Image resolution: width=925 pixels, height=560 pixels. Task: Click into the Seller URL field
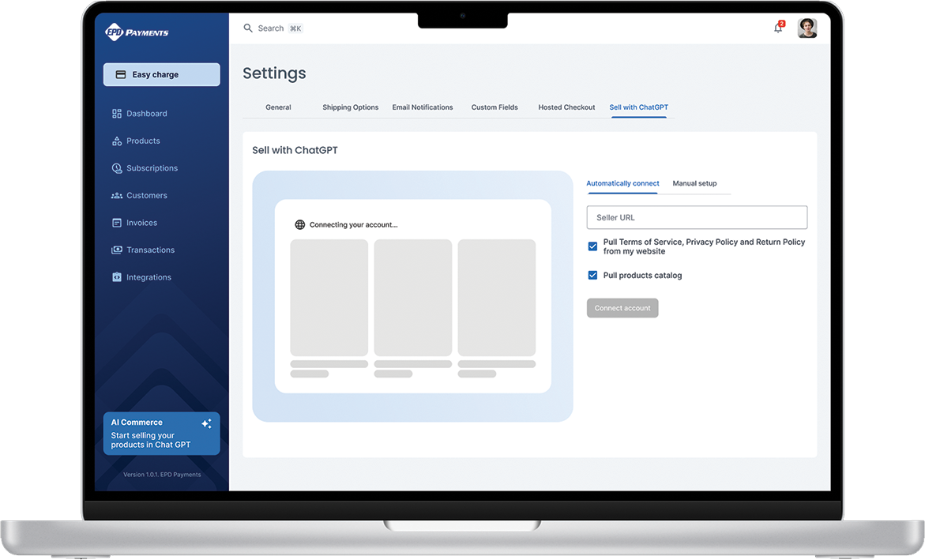tap(697, 218)
